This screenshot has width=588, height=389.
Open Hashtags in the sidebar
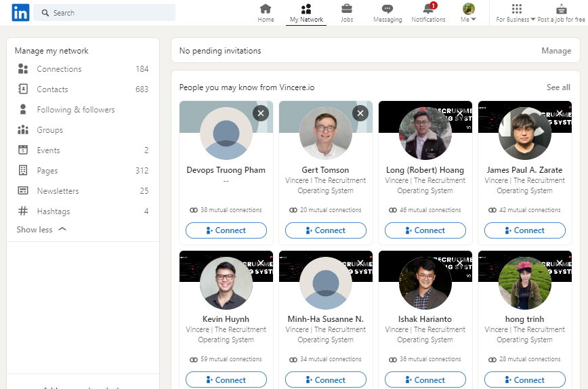coord(83,211)
